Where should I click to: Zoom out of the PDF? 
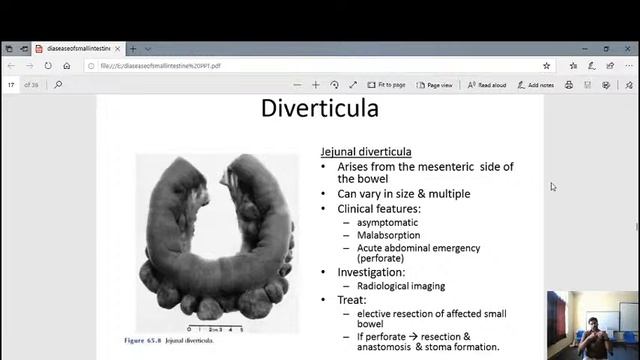point(298,85)
